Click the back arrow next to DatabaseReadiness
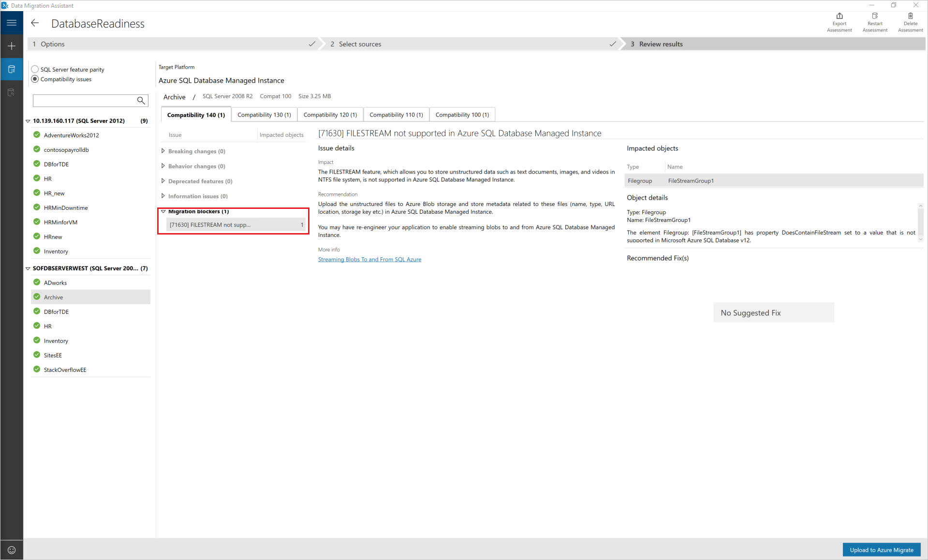 pos(35,23)
